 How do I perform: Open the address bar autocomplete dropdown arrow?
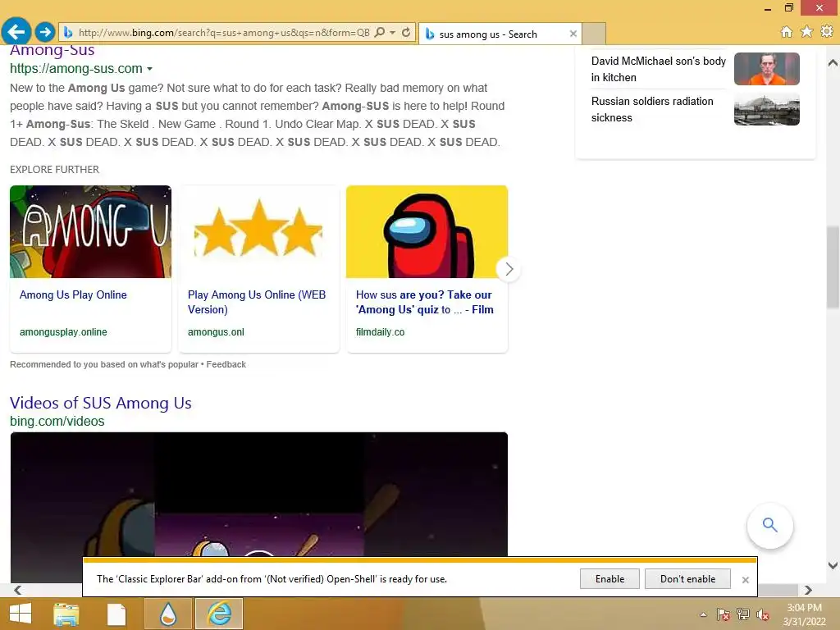click(x=393, y=33)
